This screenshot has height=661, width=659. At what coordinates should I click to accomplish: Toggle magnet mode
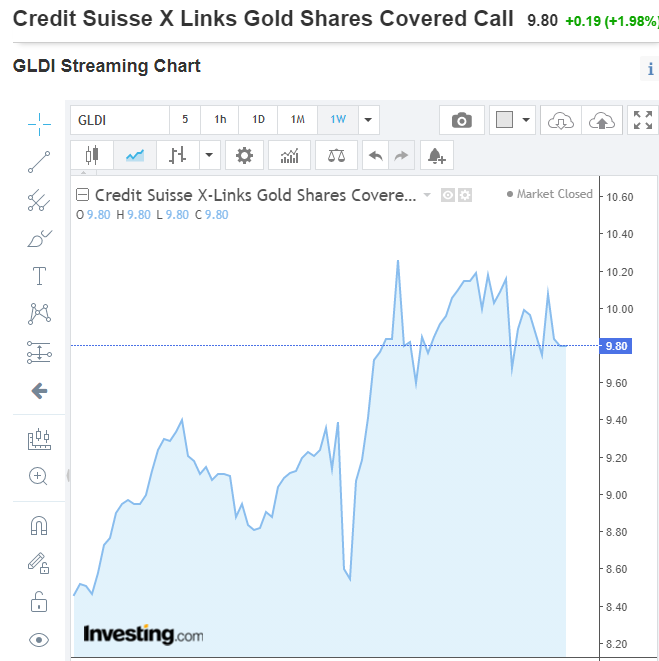[39, 526]
